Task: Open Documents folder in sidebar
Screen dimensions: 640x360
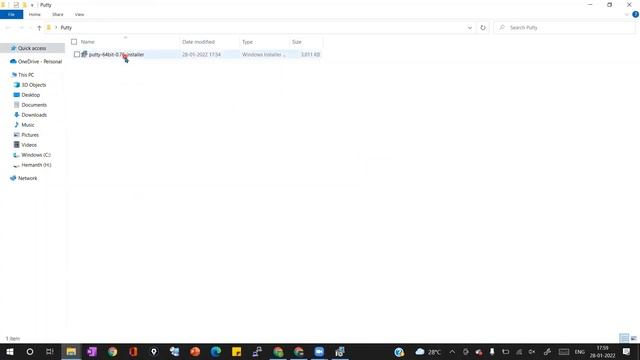Action: (34, 105)
